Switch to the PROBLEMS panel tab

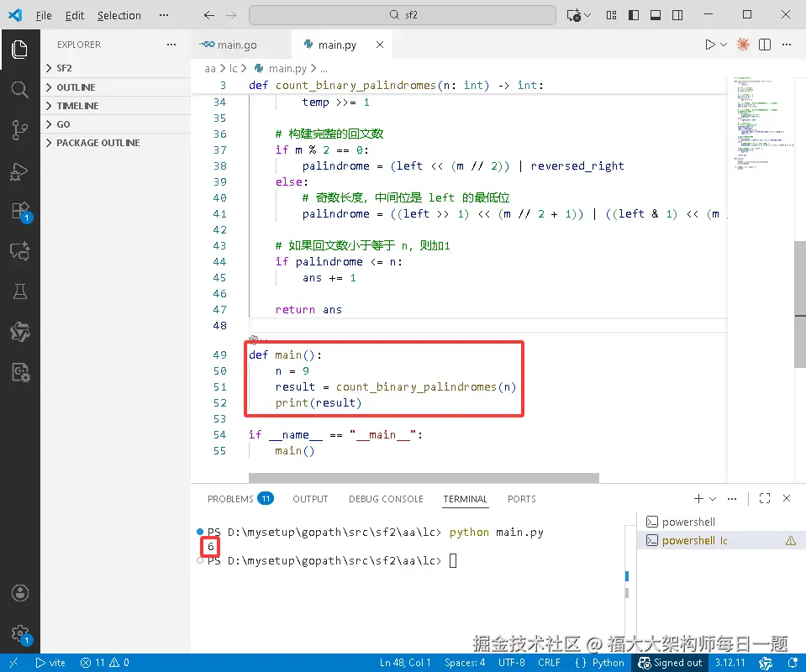(240, 498)
